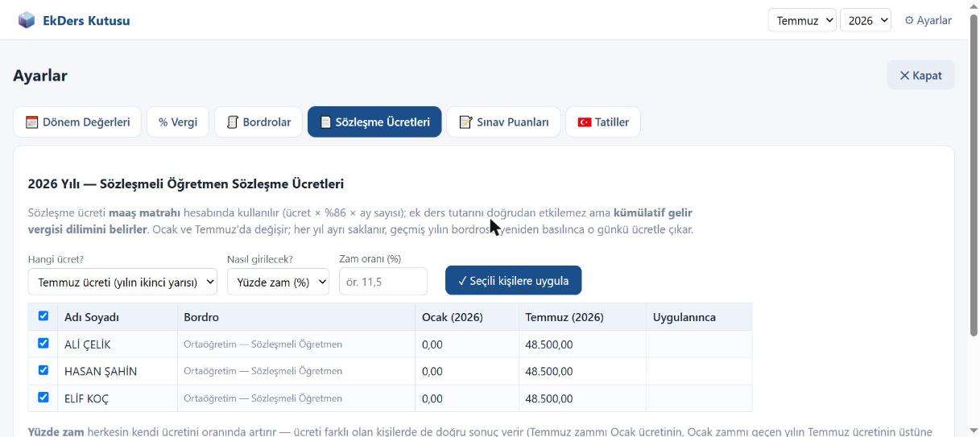Click the EkDers Kutusu title text

pyautogui.click(x=86, y=21)
